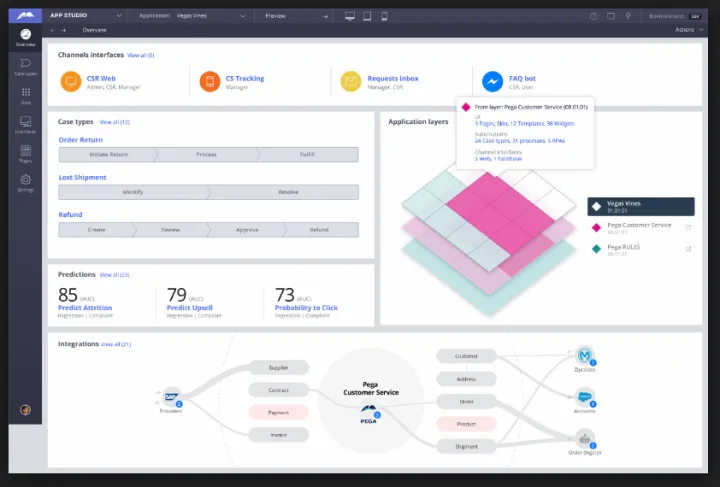Select the Overview tab in the sidebar
Image resolution: width=720 pixels, height=487 pixels.
pos(25,38)
